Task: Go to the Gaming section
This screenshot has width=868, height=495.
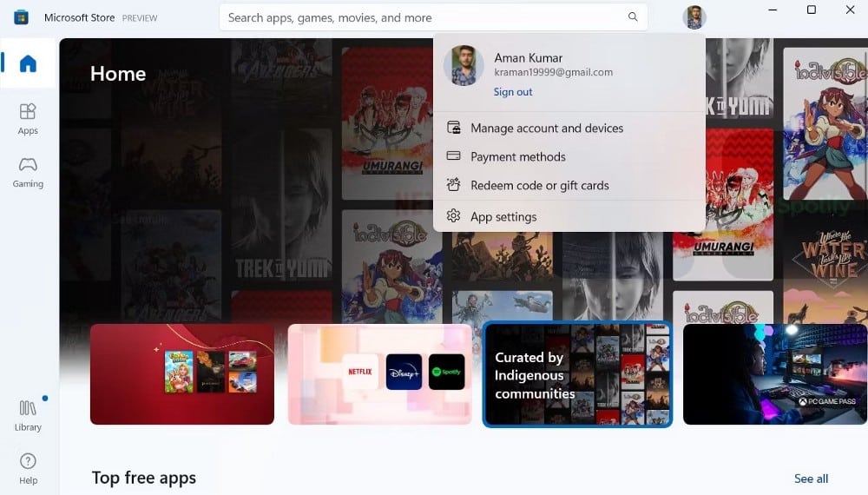Action: pos(28,172)
